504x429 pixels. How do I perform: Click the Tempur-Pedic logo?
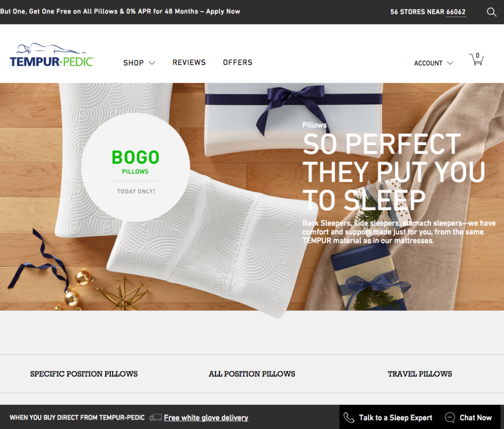(52, 55)
